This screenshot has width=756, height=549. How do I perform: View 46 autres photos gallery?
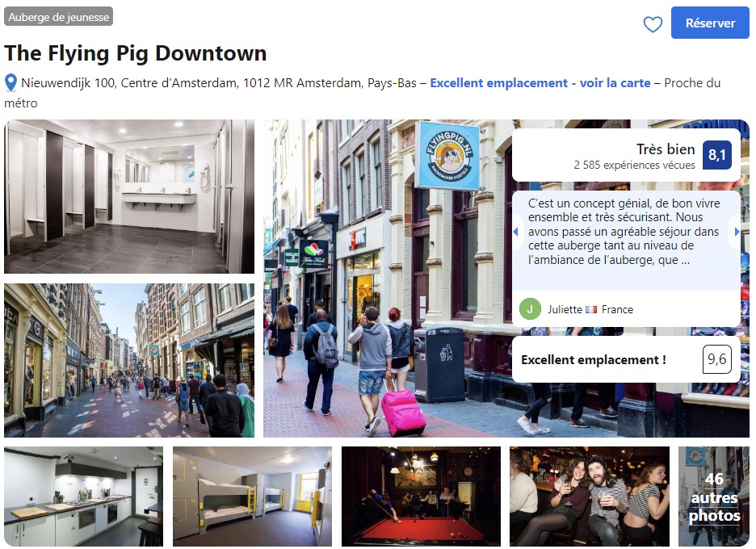click(714, 497)
